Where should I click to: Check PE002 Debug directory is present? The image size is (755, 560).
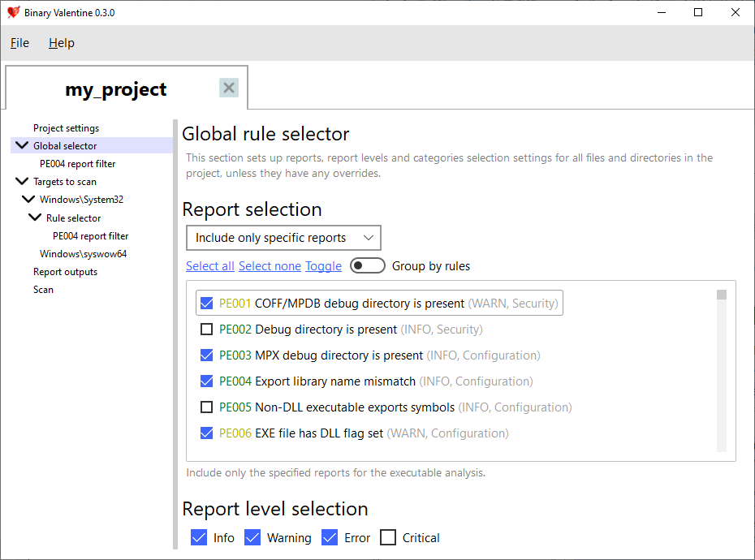pyautogui.click(x=206, y=329)
